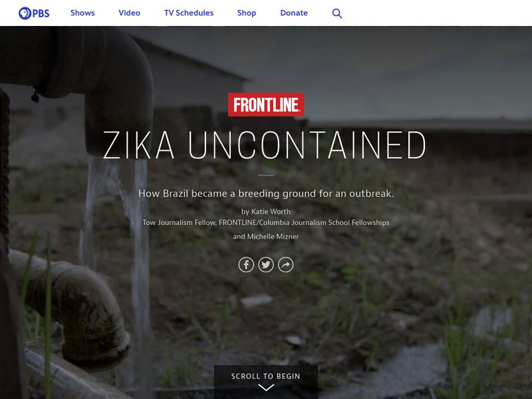Click the Tow Journalism Fellow fellowship line
Screen dimensions: 532x399
[x=265, y=223]
